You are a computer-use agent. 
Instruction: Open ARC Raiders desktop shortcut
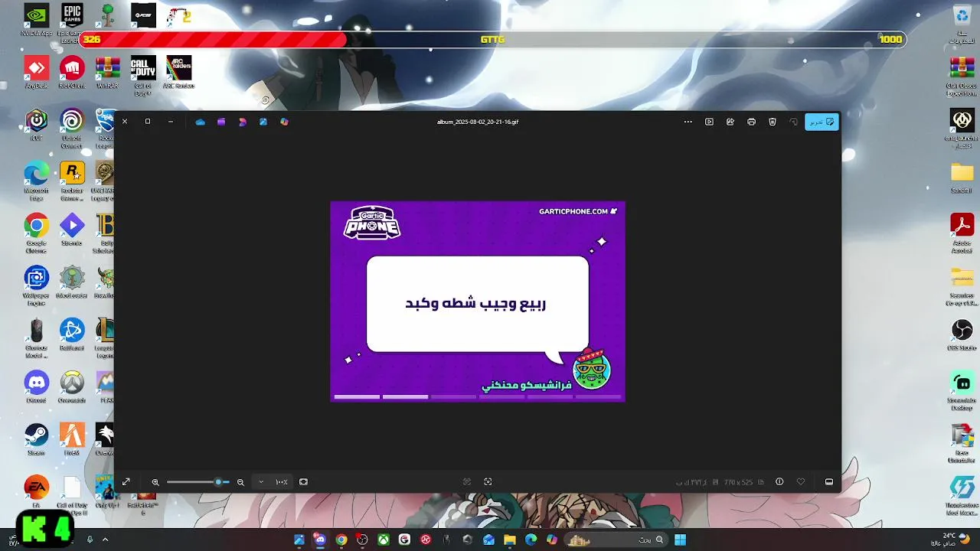click(x=178, y=72)
